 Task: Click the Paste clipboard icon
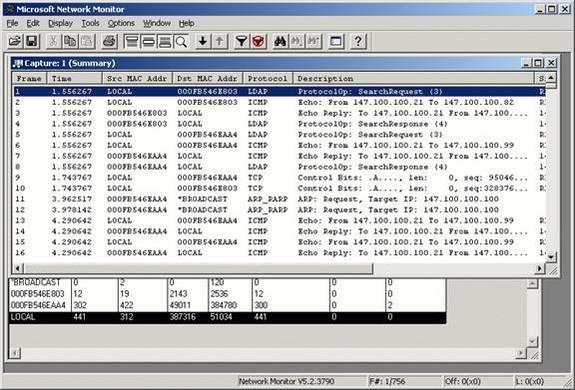[87, 41]
